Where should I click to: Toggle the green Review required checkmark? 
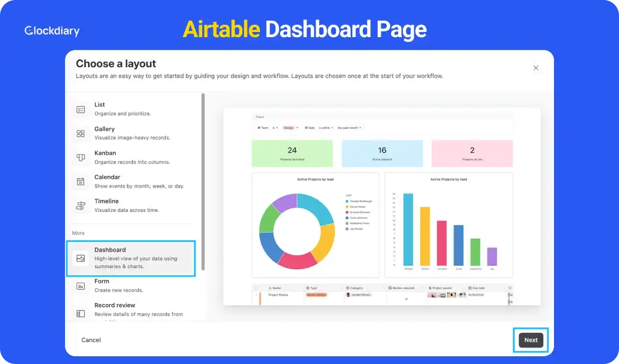(406, 299)
